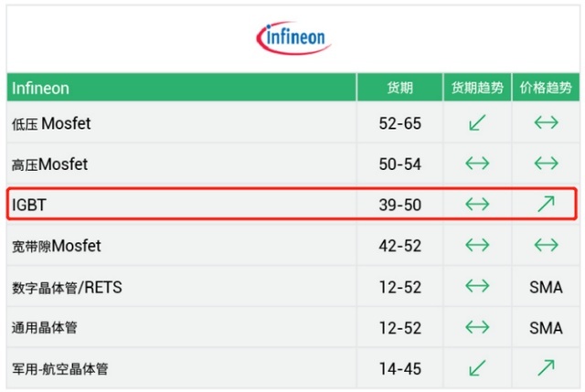Viewport: 585px width, 392px height.
Task: Click the green Infineon table header label
Action: (x=40, y=89)
